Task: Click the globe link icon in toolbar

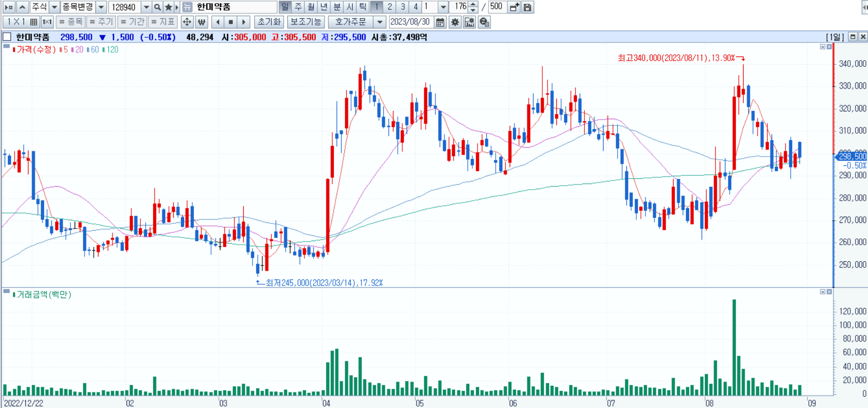Action: (484, 22)
